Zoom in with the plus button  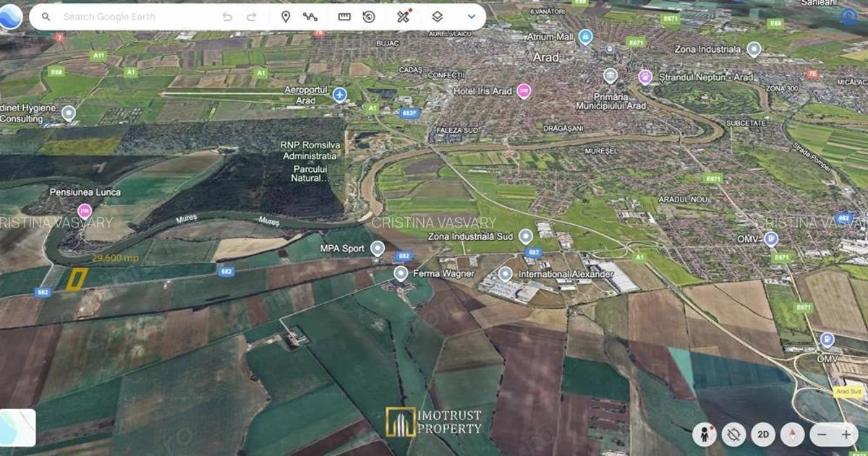pyautogui.click(x=846, y=434)
